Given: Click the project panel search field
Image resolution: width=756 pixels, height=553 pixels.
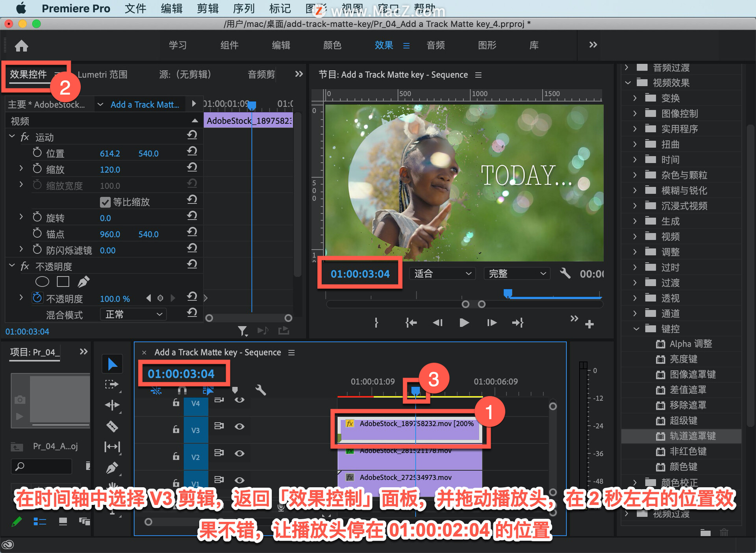Looking at the screenshot, I should pos(41,467).
